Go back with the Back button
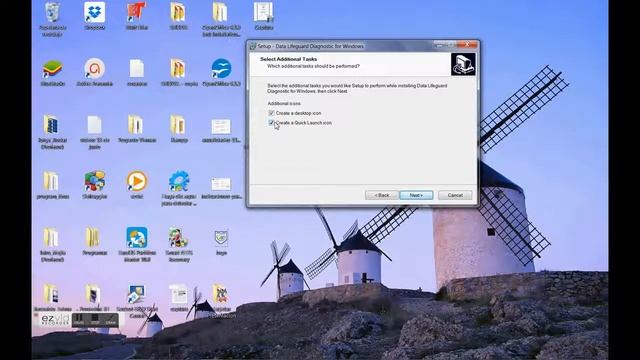The image size is (640, 360). click(x=382, y=195)
